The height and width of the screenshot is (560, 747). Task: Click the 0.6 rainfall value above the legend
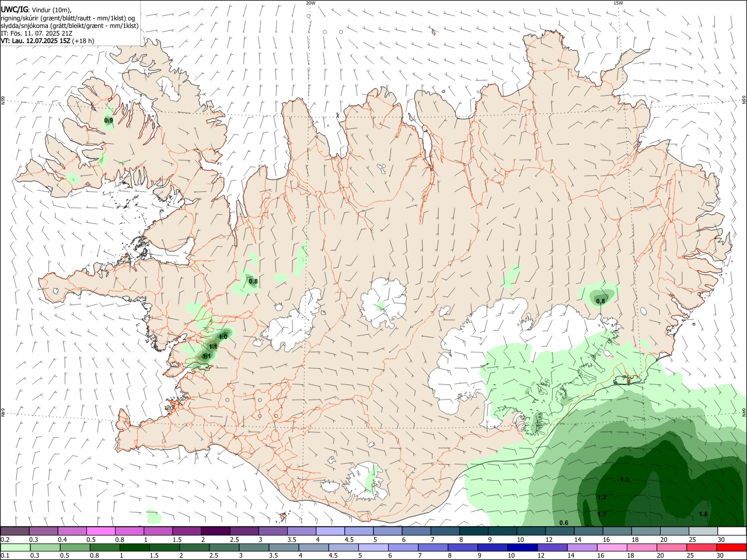pos(564,523)
